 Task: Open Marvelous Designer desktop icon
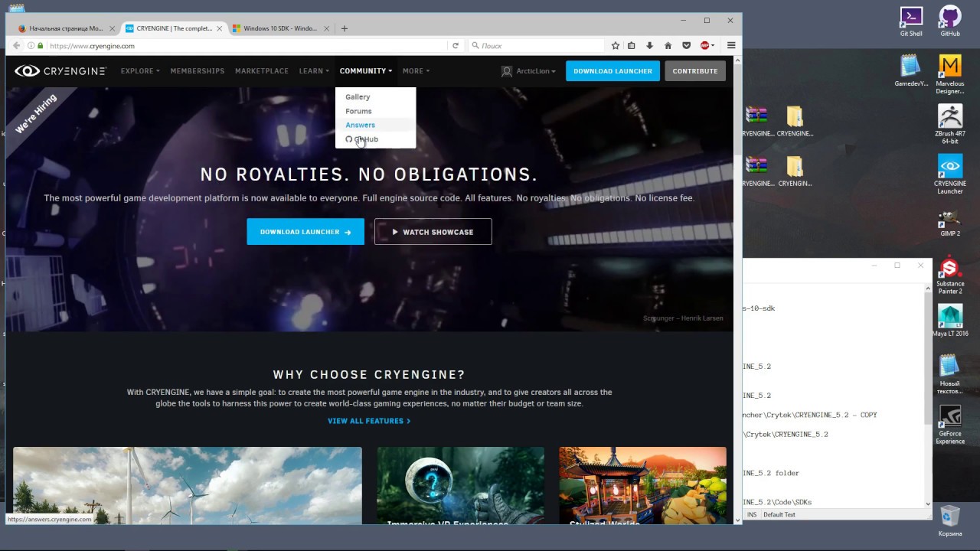coord(950,75)
